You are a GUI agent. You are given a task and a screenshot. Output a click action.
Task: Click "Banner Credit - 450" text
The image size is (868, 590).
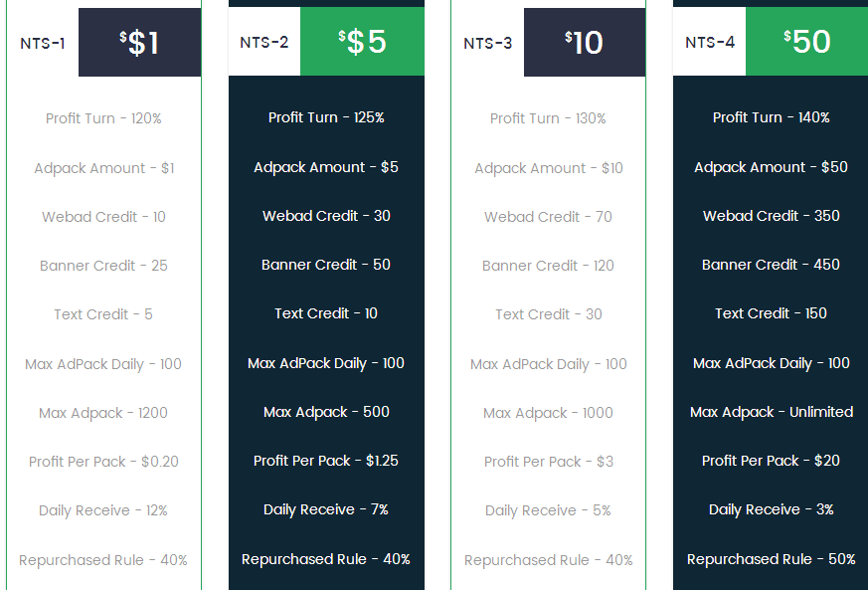(x=771, y=265)
